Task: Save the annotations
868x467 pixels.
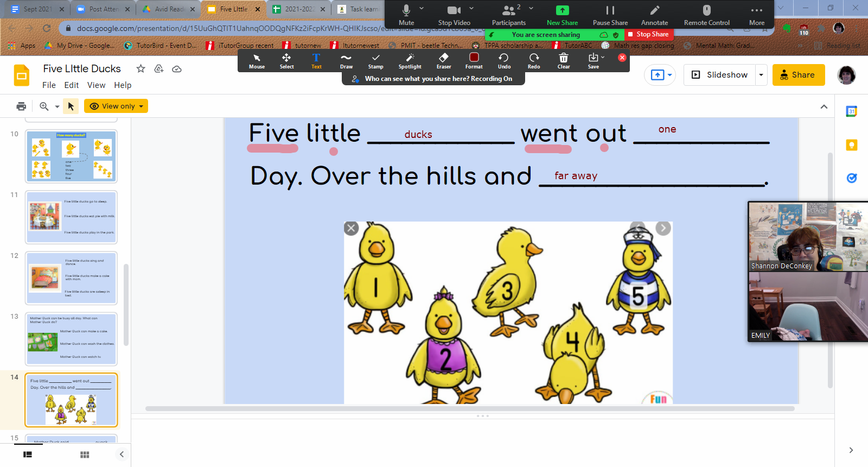Action: point(593,61)
